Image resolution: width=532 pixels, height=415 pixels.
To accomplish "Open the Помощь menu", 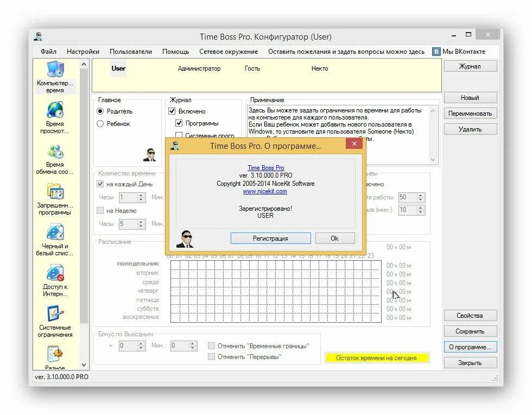I will click(175, 52).
